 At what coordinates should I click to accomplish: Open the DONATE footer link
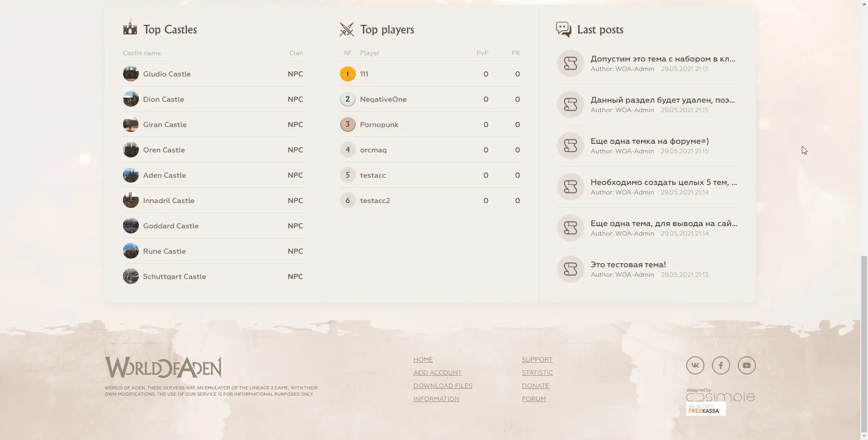tap(535, 386)
